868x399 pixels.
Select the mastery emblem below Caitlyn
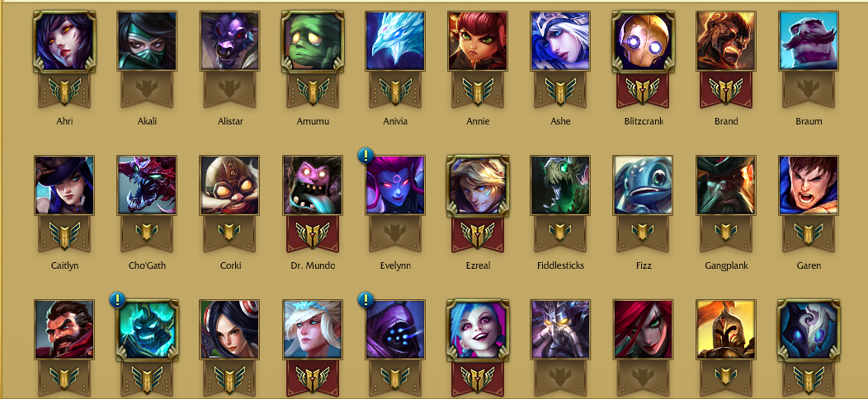64,235
